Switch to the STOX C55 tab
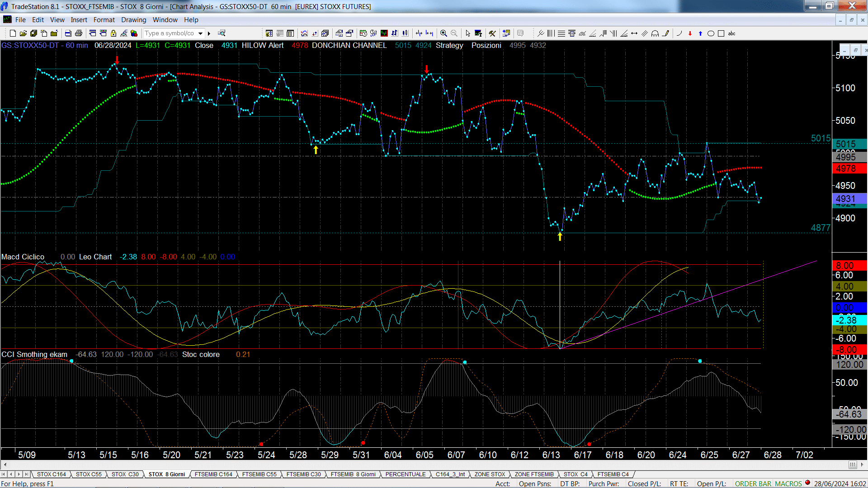This screenshot has width=868, height=488. pos(89,474)
